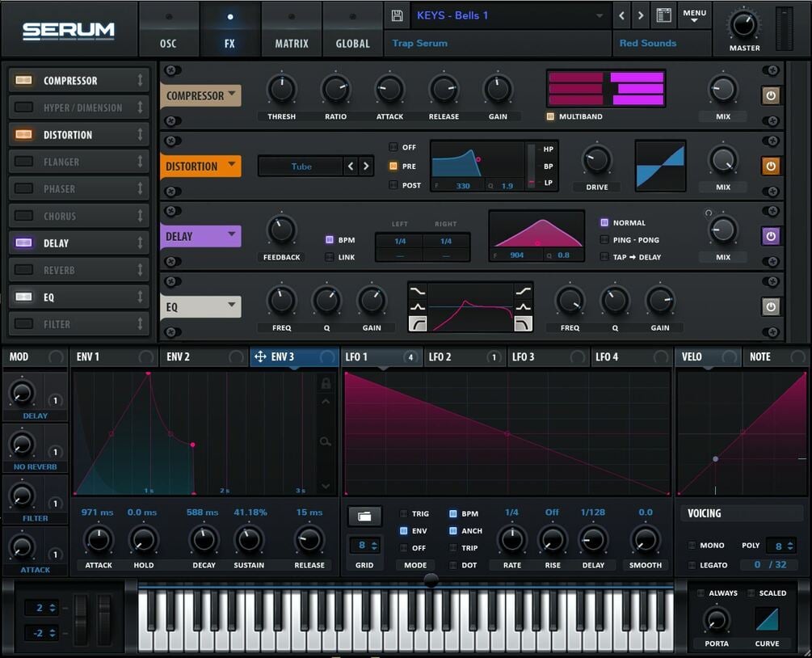This screenshot has width=812, height=658.
Task: Change POLY voice count stepper
Action: pyautogui.click(x=789, y=546)
